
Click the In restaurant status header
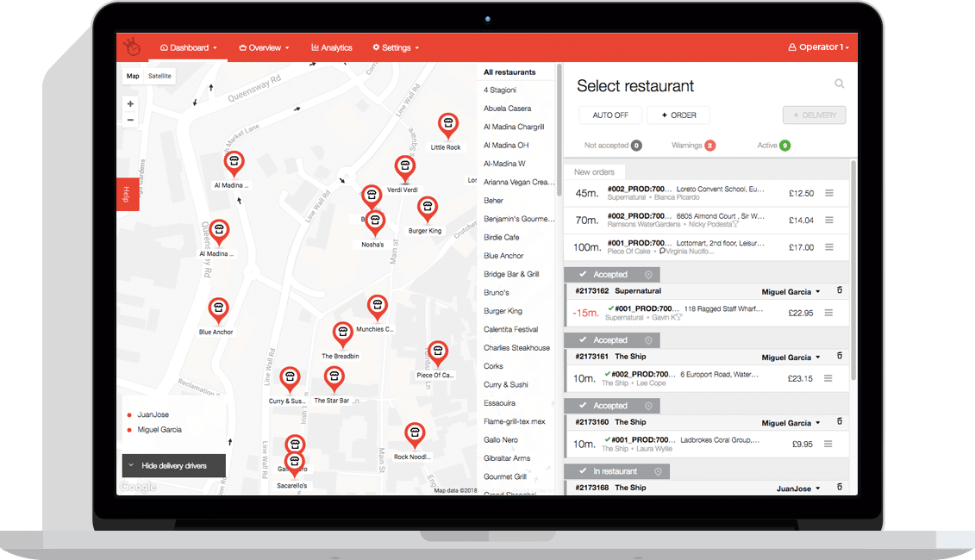click(x=617, y=472)
